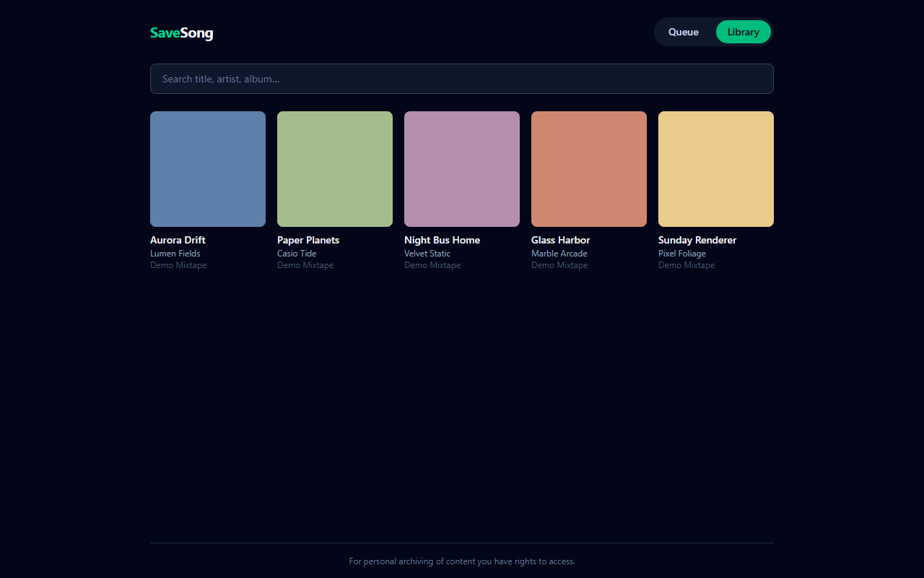Focus the search title, artist, album field

[462, 79]
